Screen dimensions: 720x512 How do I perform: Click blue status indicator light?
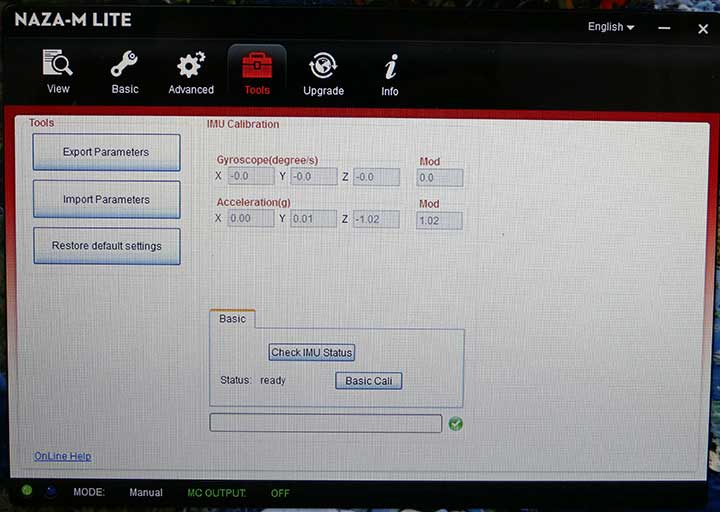[51, 491]
